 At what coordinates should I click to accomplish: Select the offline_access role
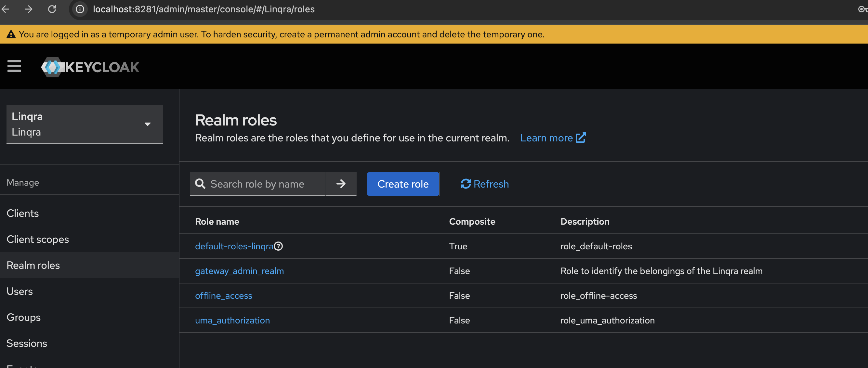tap(223, 296)
